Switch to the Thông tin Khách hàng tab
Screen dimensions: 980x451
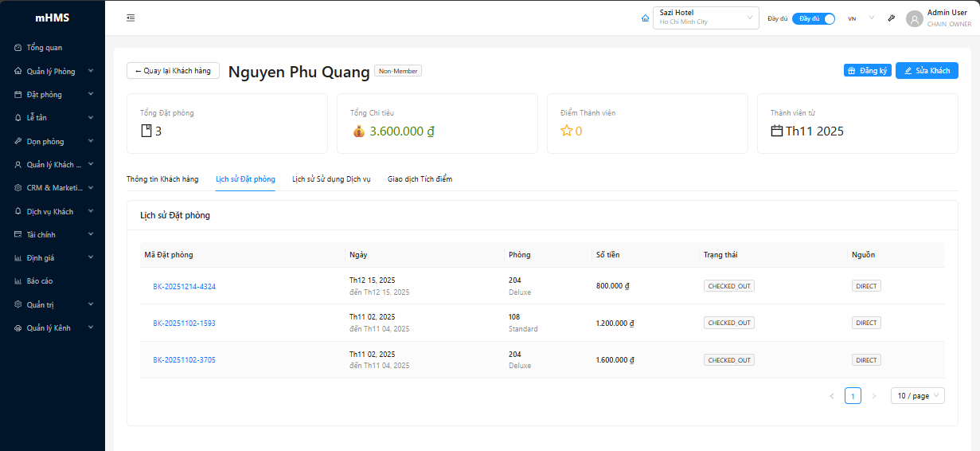pyautogui.click(x=162, y=179)
